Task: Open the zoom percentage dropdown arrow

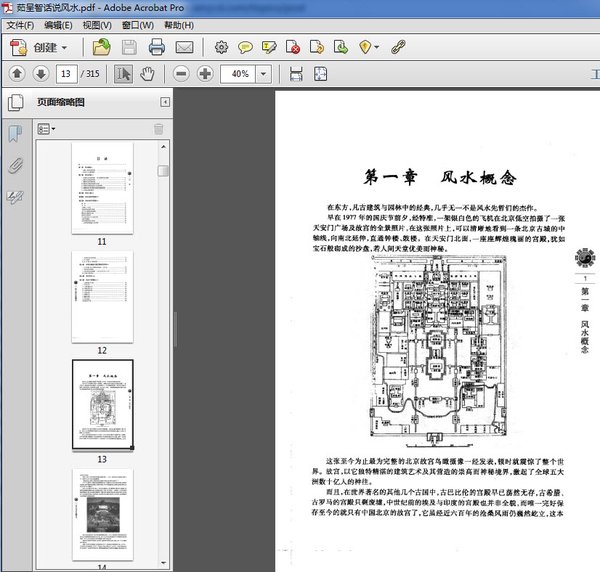Action: [x=263, y=74]
